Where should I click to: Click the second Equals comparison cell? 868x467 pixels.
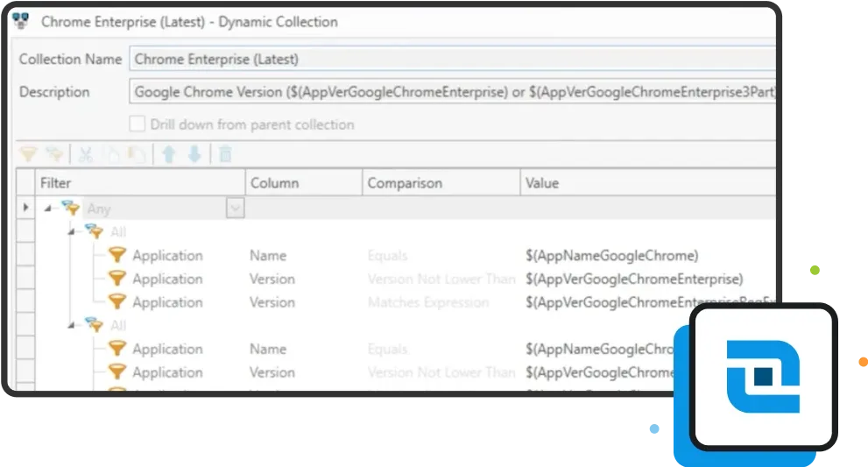pos(387,349)
